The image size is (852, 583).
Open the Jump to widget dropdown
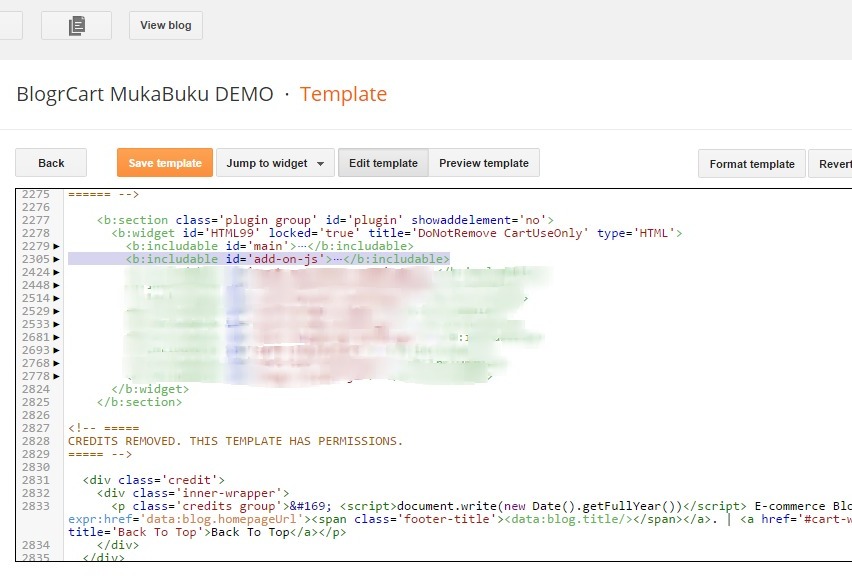pyautogui.click(x=275, y=163)
